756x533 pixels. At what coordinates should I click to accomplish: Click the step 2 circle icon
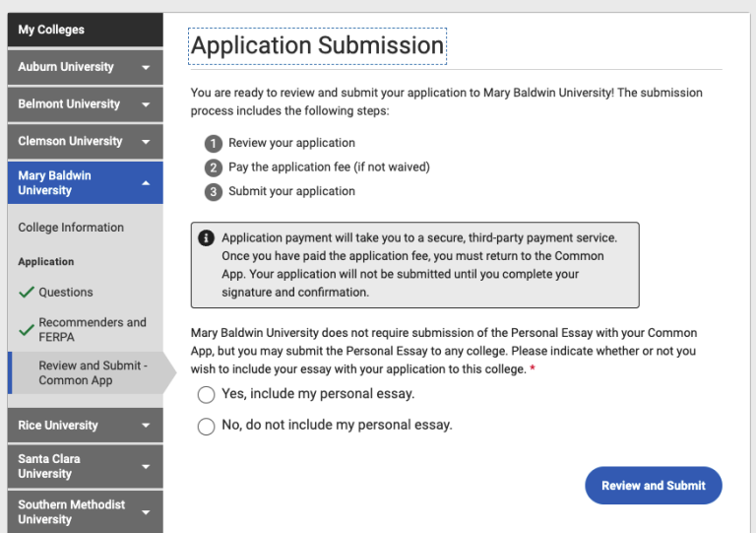213,167
